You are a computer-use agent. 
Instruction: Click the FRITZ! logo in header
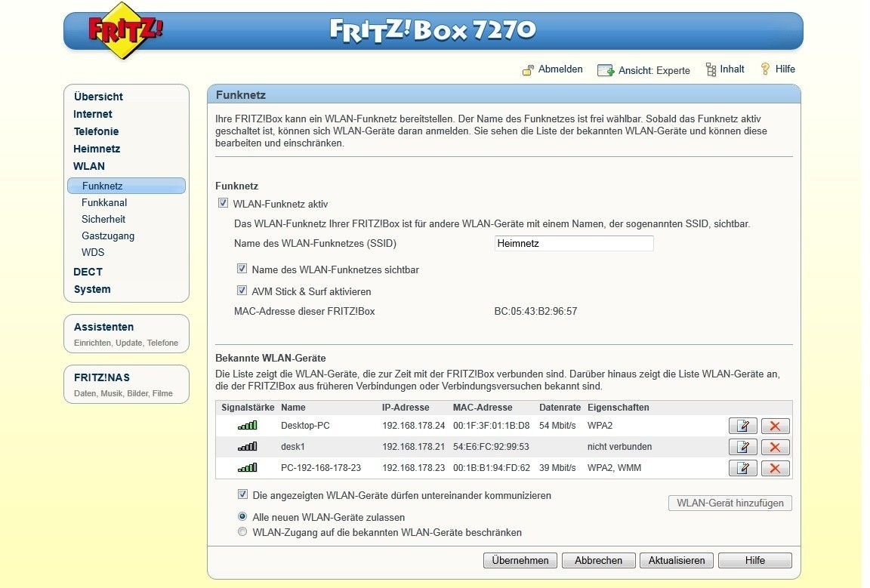tap(125, 30)
